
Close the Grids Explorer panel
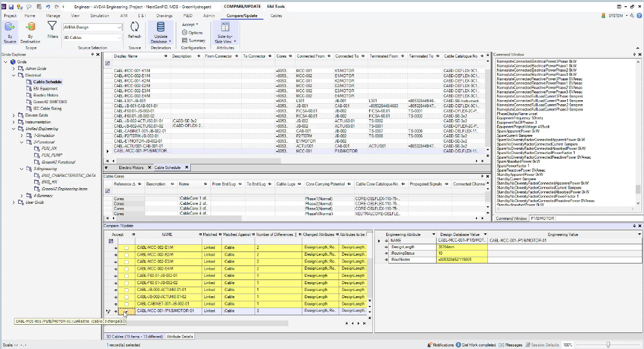(x=98, y=54)
